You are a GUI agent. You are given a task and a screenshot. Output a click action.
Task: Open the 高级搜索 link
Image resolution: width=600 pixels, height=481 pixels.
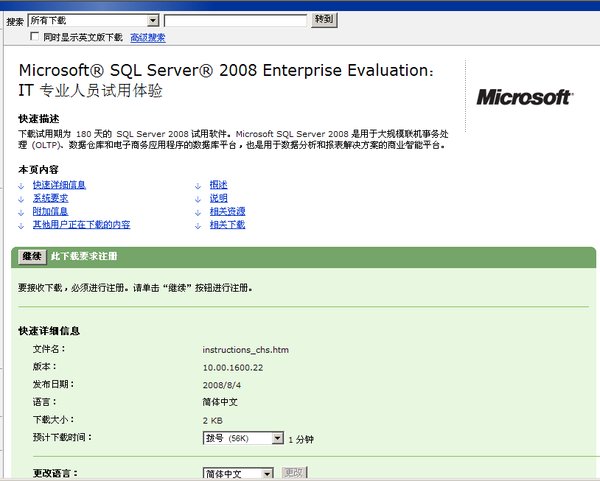coord(148,38)
